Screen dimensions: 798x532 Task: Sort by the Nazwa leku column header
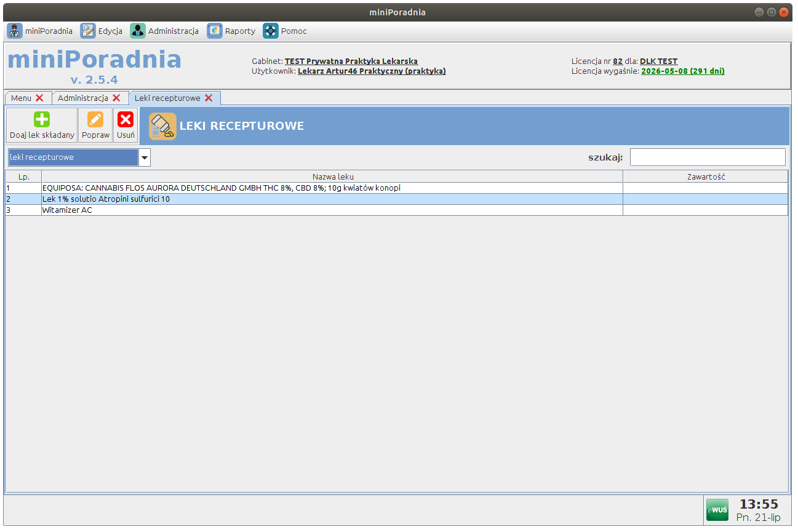click(x=332, y=177)
